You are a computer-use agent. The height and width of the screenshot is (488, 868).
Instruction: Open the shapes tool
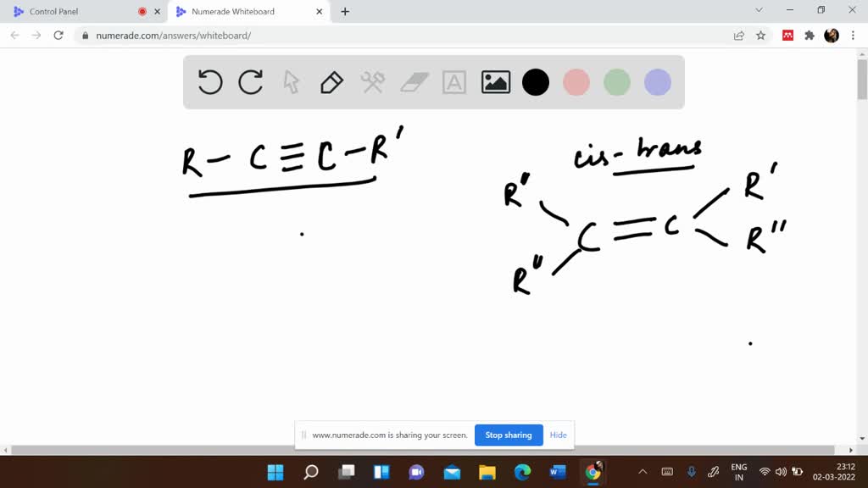tap(372, 82)
